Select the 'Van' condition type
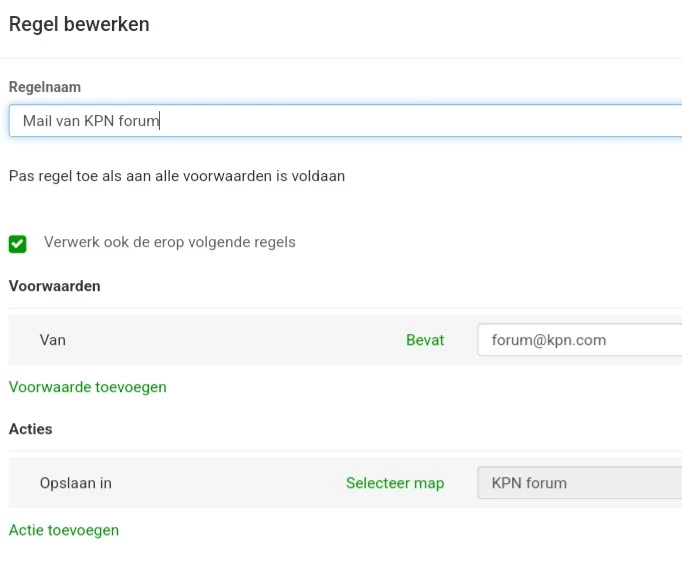The width and height of the screenshot is (682, 562). [53, 340]
